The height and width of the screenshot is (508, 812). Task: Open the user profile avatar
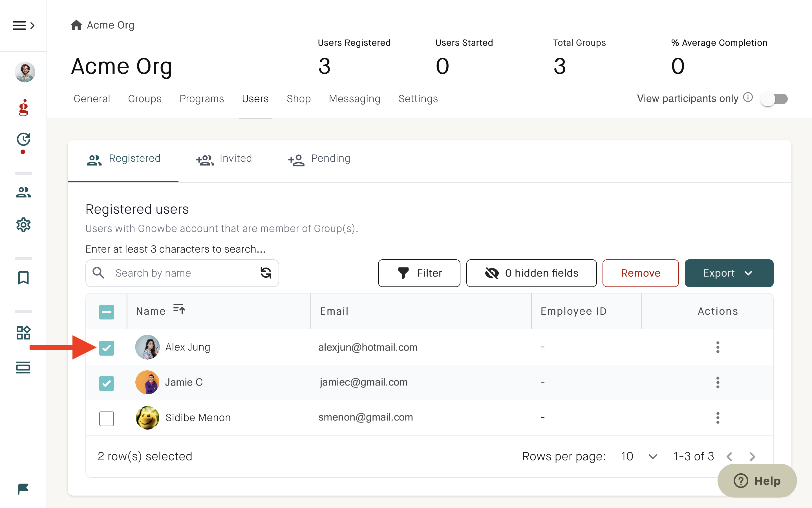click(x=25, y=72)
